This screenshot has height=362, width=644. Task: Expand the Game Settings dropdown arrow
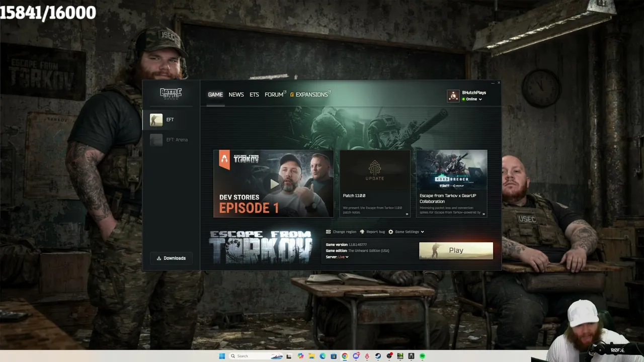422,232
